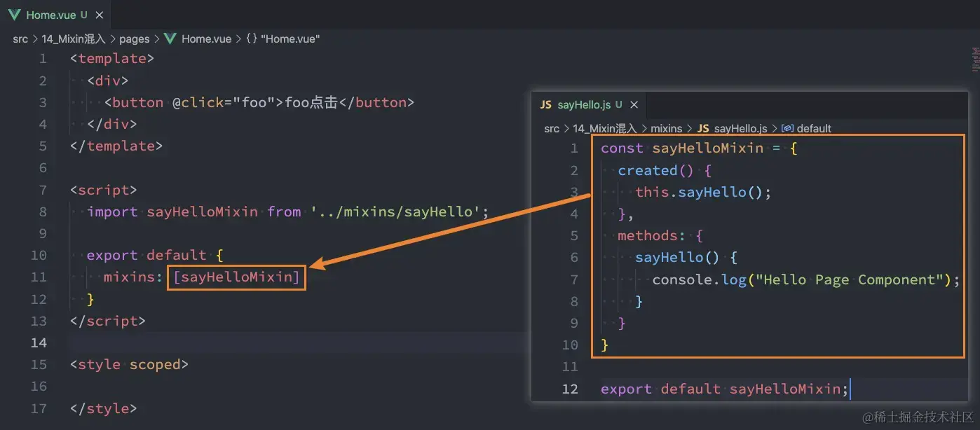The image size is (980, 430).
Task: Click 'this.sayHello();' call in sayHello.js
Action: pos(703,192)
